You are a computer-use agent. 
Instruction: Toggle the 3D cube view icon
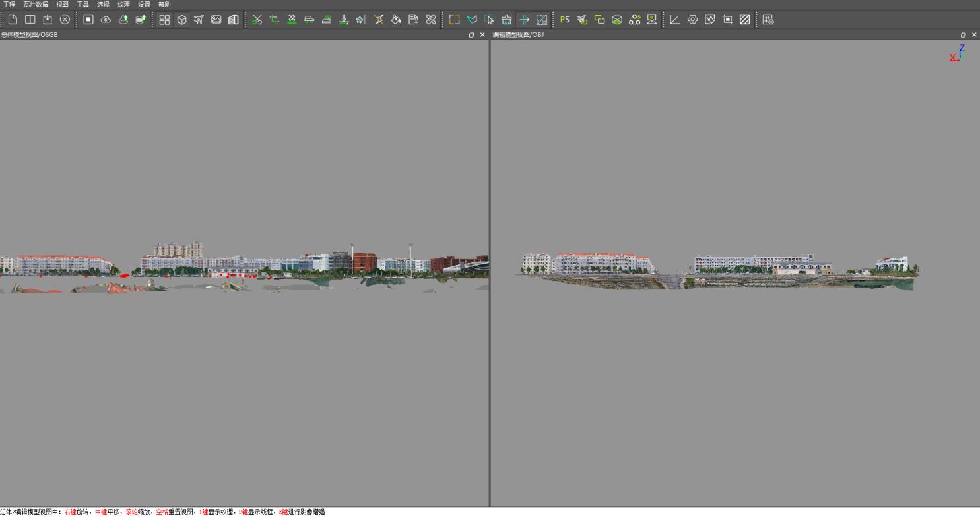tap(181, 20)
